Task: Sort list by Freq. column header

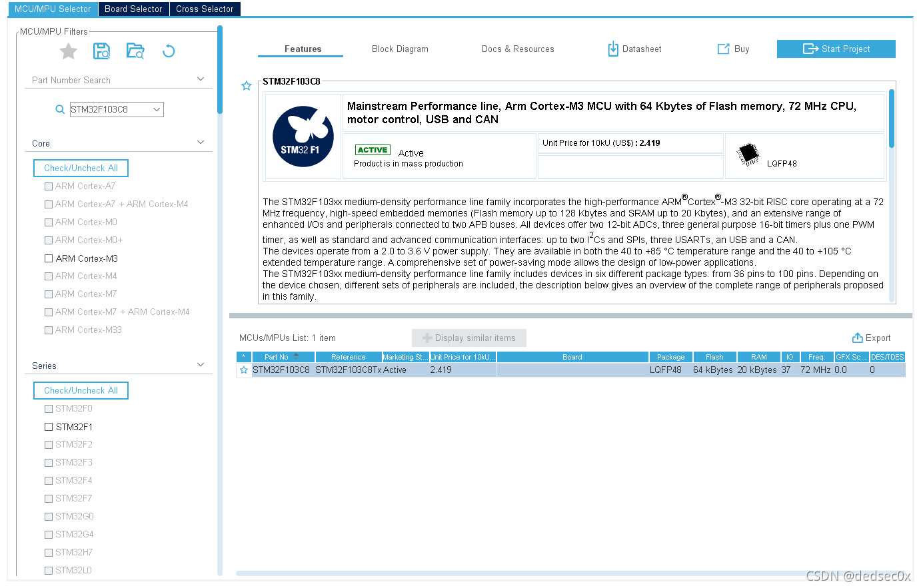Action: pos(817,357)
